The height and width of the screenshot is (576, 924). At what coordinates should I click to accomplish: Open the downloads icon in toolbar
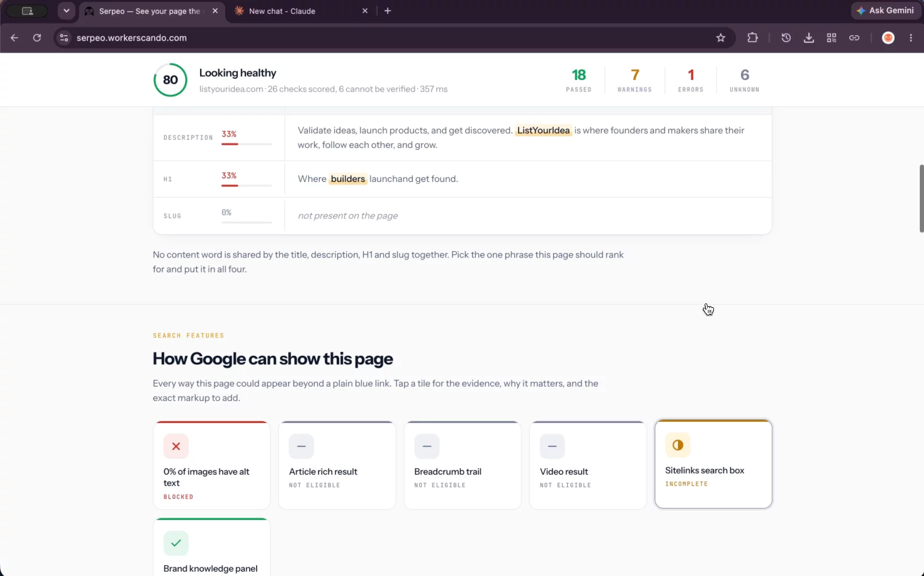(x=809, y=38)
